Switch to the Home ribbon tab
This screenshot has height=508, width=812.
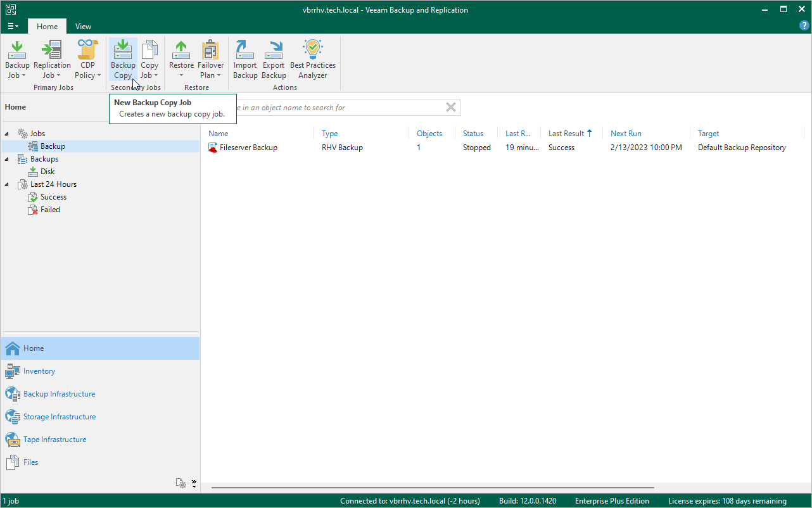pos(47,26)
